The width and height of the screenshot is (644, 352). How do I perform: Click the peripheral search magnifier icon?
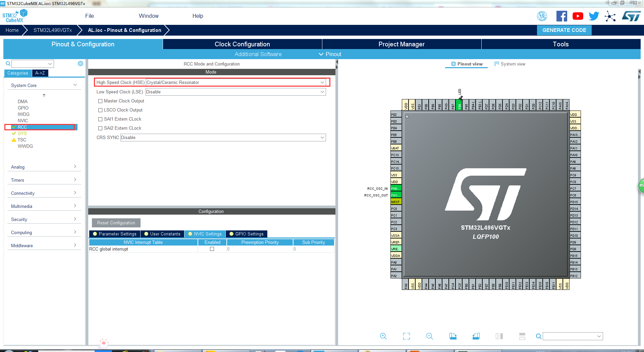tap(8, 63)
